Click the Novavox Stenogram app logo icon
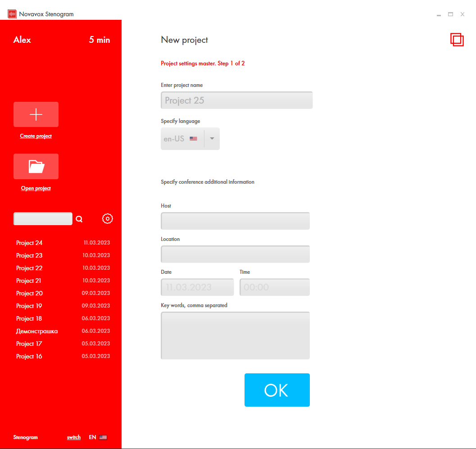This screenshot has width=476, height=449. (x=12, y=14)
